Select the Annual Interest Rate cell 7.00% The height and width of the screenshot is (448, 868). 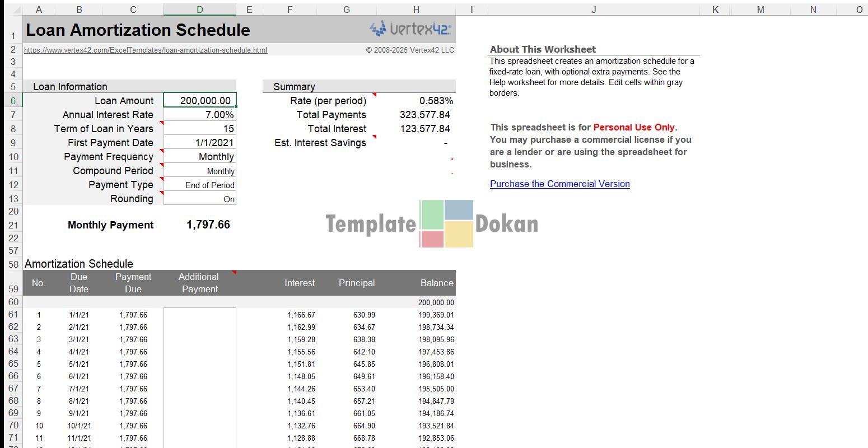200,115
